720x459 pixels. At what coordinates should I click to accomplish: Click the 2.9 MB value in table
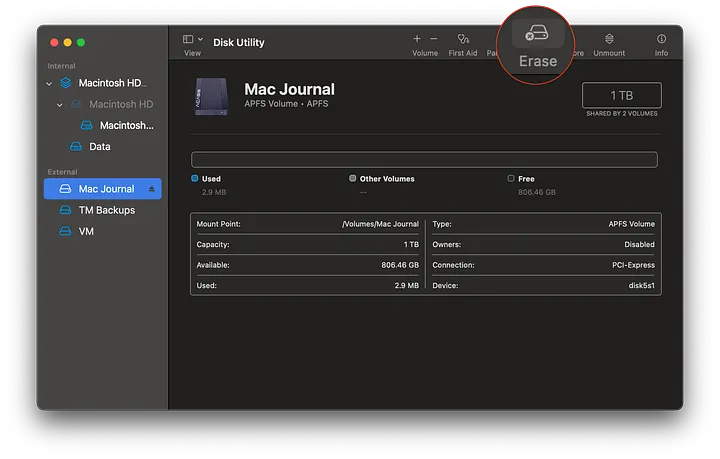tap(406, 285)
